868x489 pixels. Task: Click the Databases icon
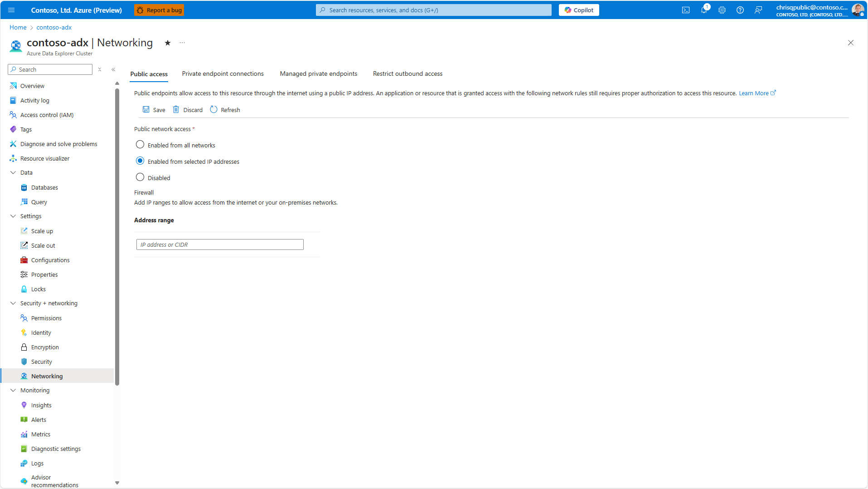click(24, 187)
